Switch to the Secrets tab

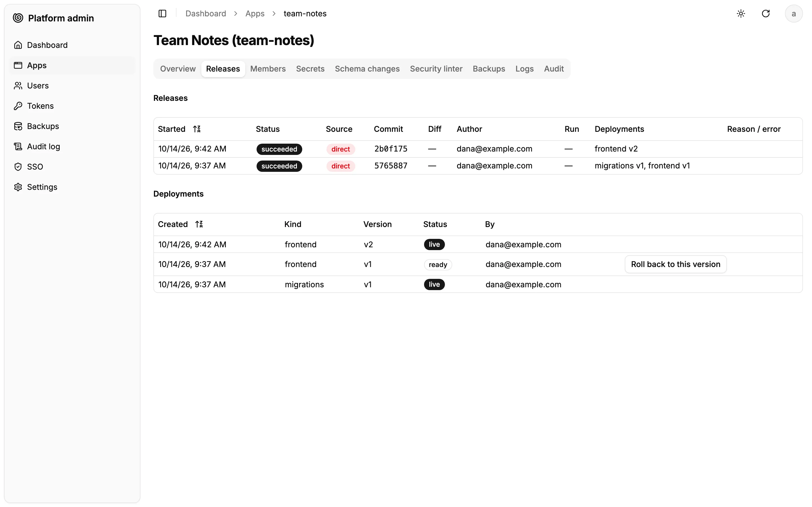coord(310,69)
